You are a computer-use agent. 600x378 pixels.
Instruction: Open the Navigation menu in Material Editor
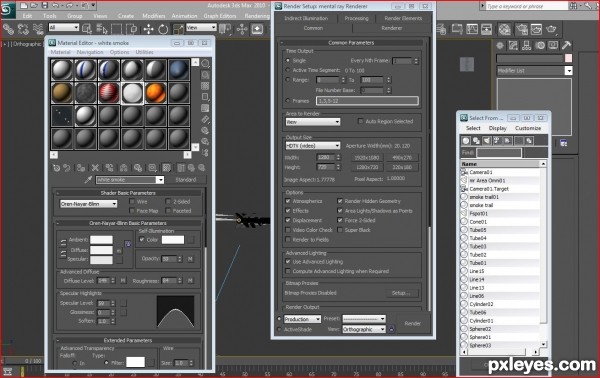[x=90, y=52]
